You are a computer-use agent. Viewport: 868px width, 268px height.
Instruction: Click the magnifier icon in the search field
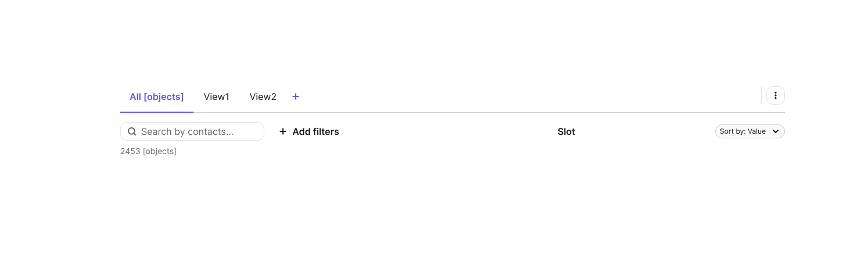pyautogui.click(x=132, y=131)
